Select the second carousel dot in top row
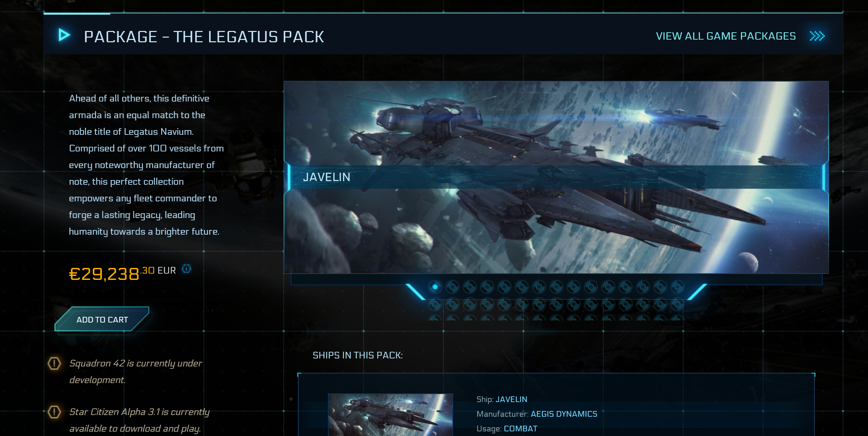Screen dimensions: 868x436 tap(452, 287)
